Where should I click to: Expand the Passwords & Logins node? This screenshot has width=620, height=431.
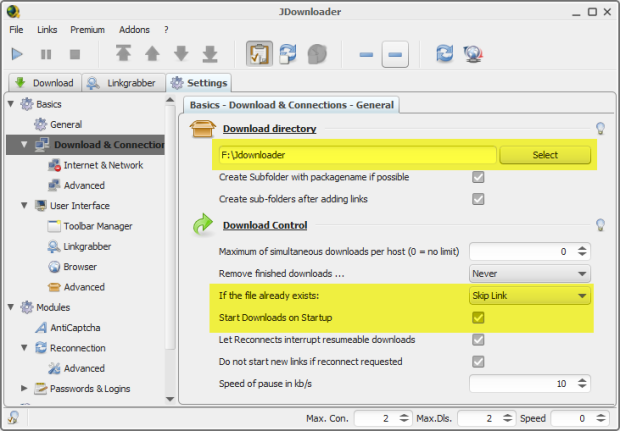tap(24, 388)
